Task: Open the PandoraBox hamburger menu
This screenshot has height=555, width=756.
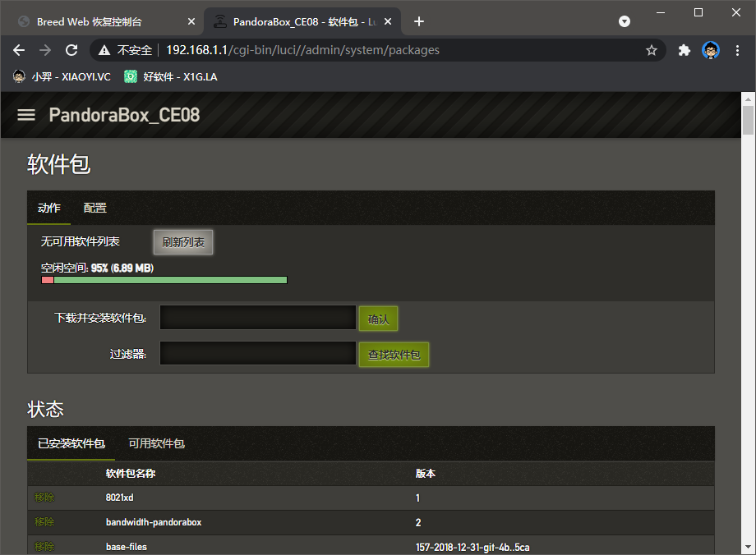Action: [x=26, y=115]
